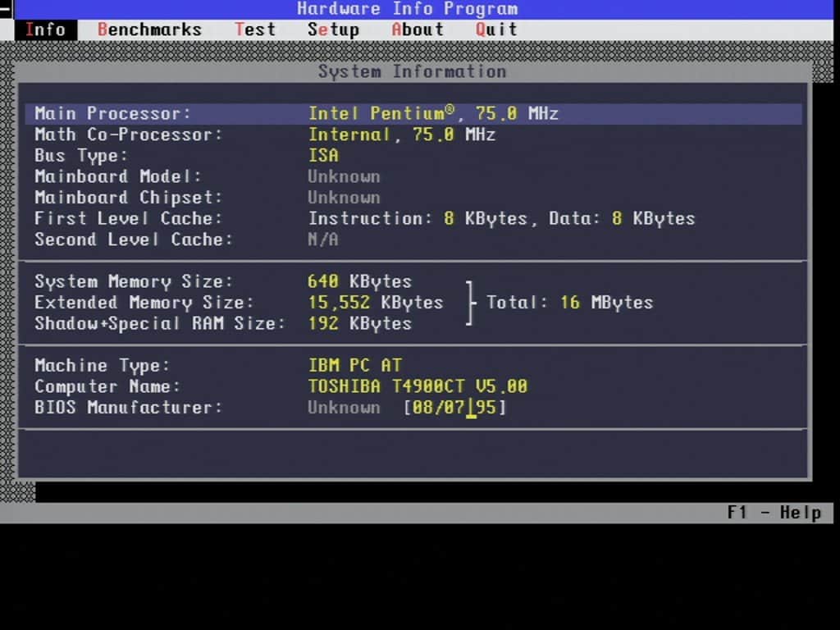Screen dimensions: 840x630
Task: Click the Total: 16 MBytes memory summary
Action: pos(569,302)
